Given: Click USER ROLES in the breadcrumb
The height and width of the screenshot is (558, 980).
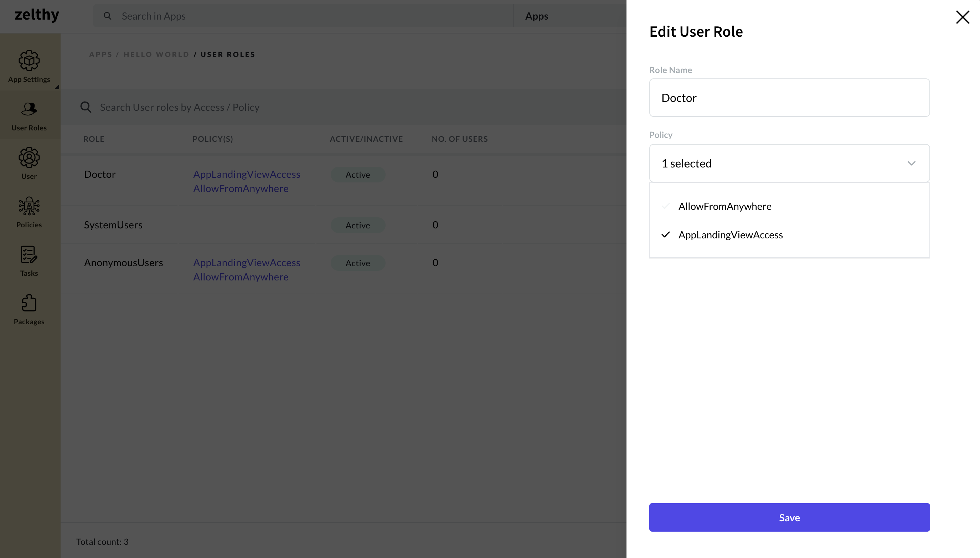Looking at the screenshot, I should point(228,54).
